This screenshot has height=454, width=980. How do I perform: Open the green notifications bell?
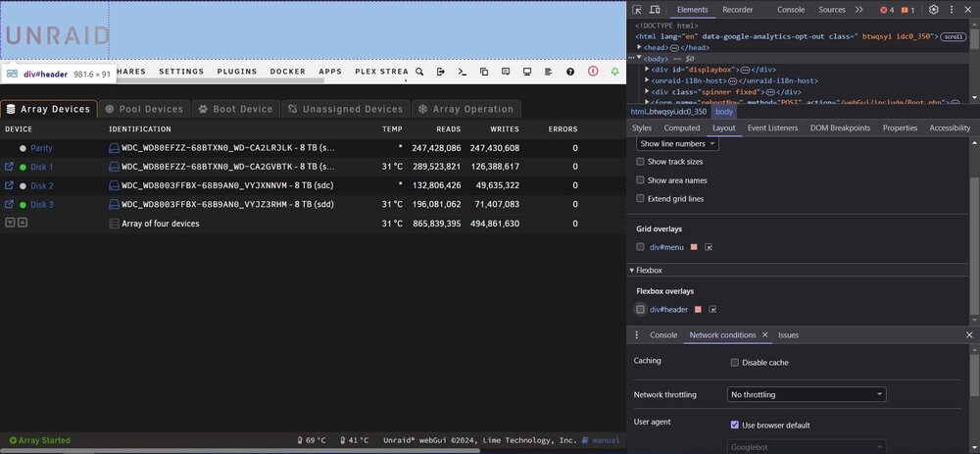tap(615, 72)
